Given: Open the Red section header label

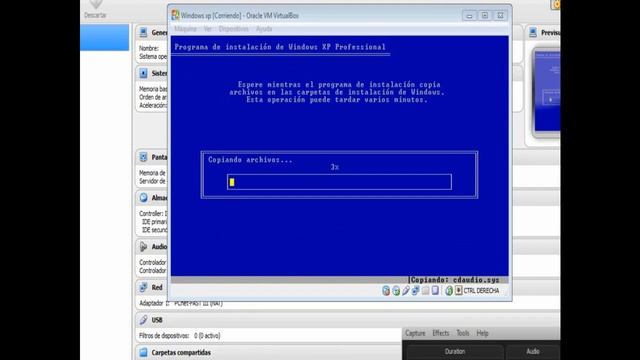Looking at the screenshot, I should coord(157,287).
